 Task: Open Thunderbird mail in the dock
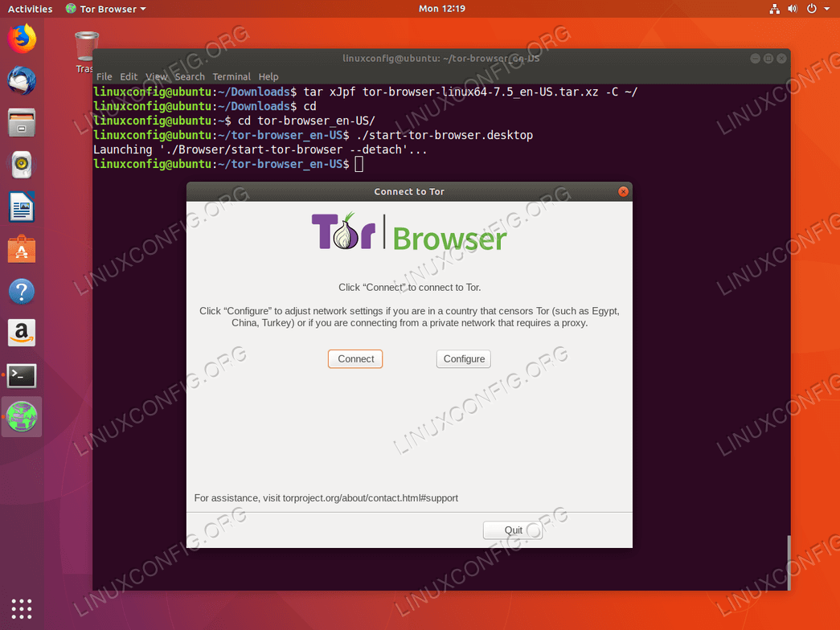coord(22,81)
